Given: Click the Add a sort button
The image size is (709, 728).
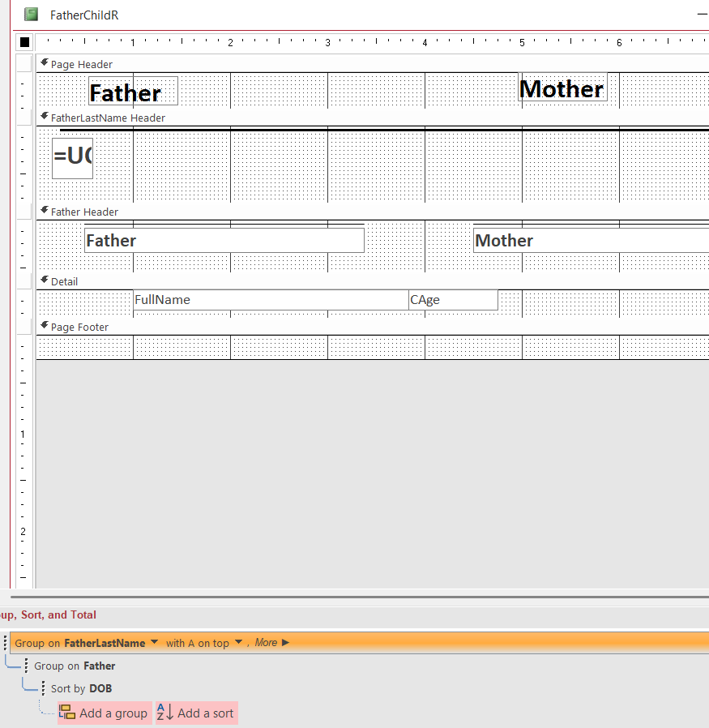Looking at the screenshot, I should point(196,713).
